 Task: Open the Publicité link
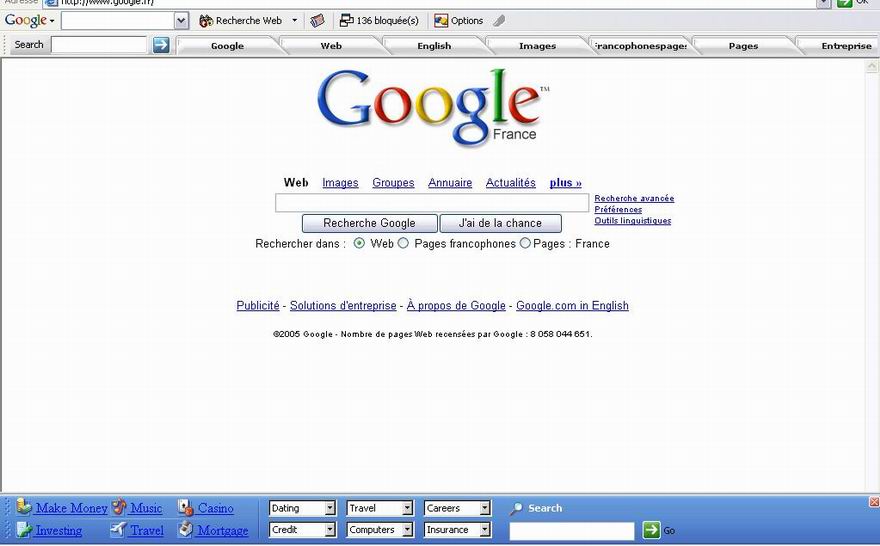pos(258,305)
